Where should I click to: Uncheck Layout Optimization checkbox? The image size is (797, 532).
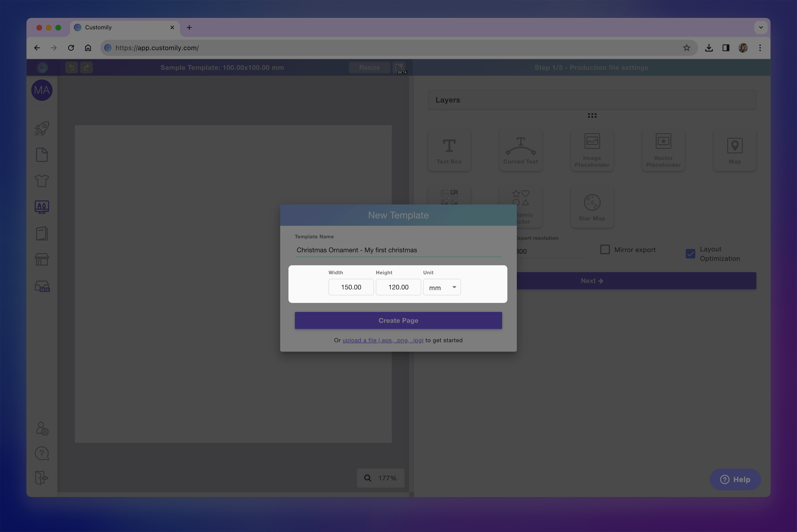(690, 254)
